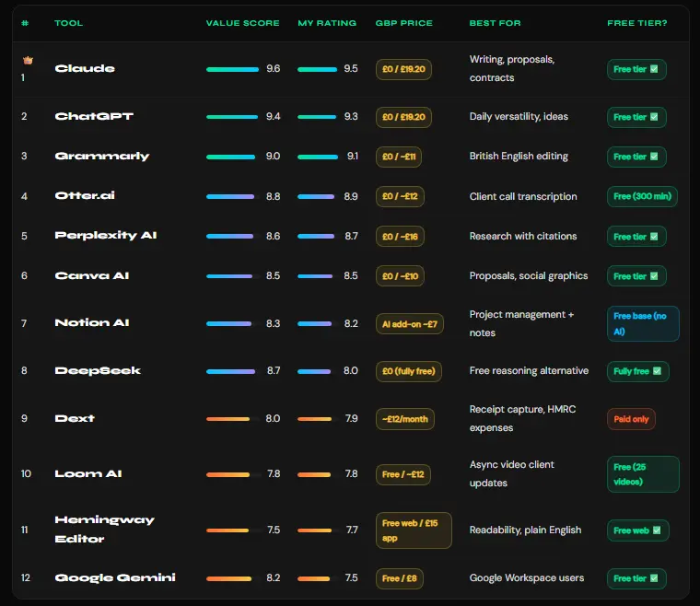This screenshot has height=606, width=700.
Task: Select the Hemingway Editor tool name
Action: (x=104, y=530)
